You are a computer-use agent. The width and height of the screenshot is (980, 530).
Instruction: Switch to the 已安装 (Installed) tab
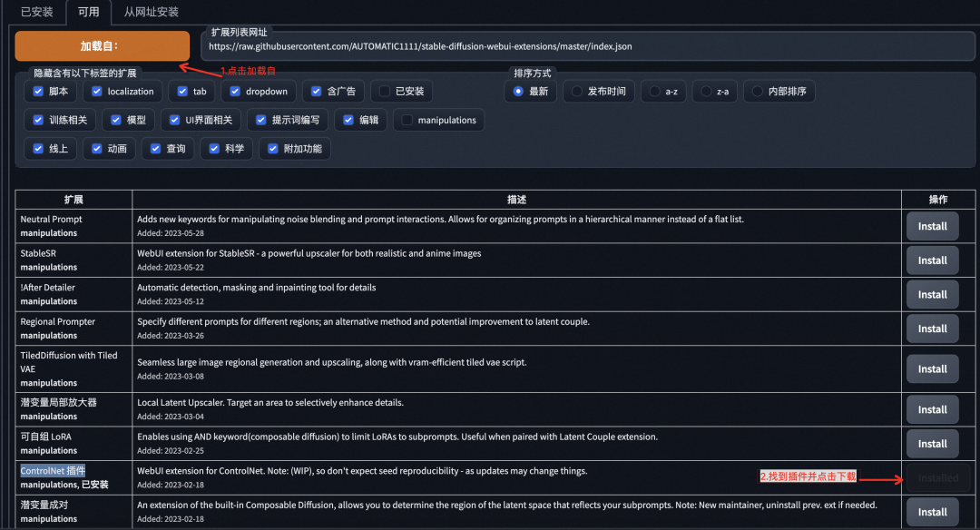pyautogui.click(x=35, y=13)
